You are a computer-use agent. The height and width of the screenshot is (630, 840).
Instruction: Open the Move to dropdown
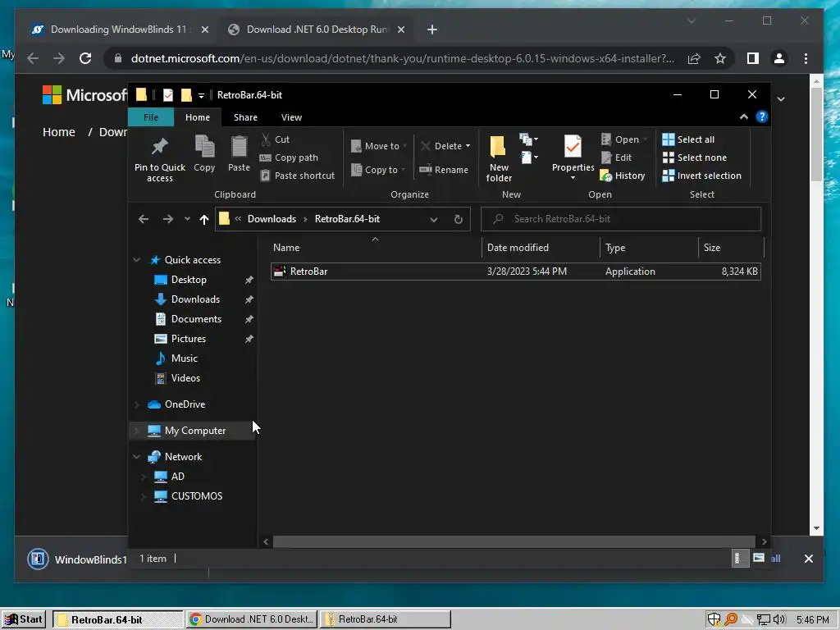pyautogui.click(x=378, y=146)
